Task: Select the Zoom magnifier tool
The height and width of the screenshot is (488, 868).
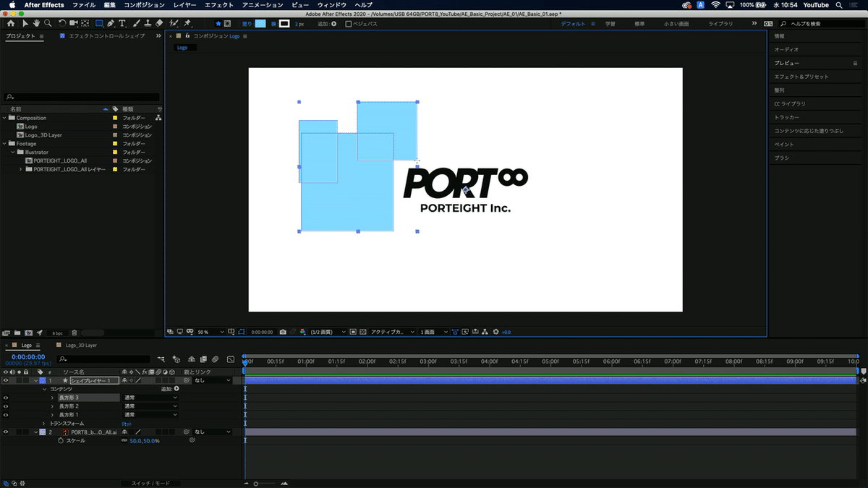Action: (x=47, y=23)
